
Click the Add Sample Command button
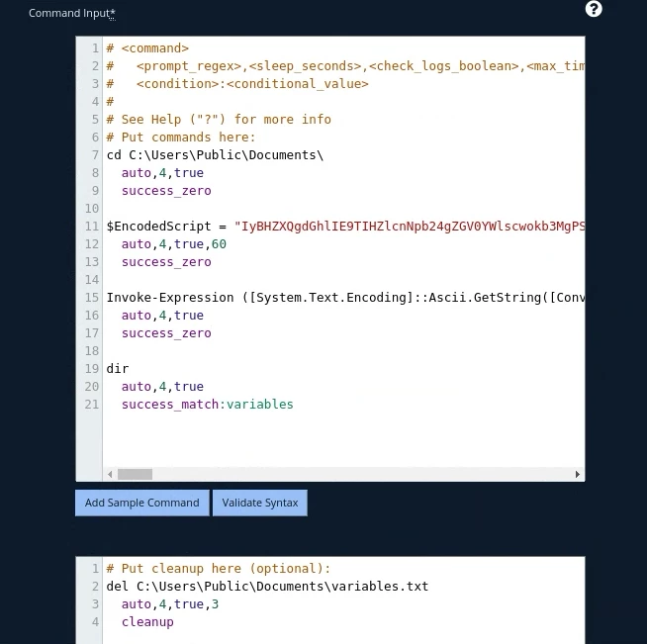tap(141, 503)
